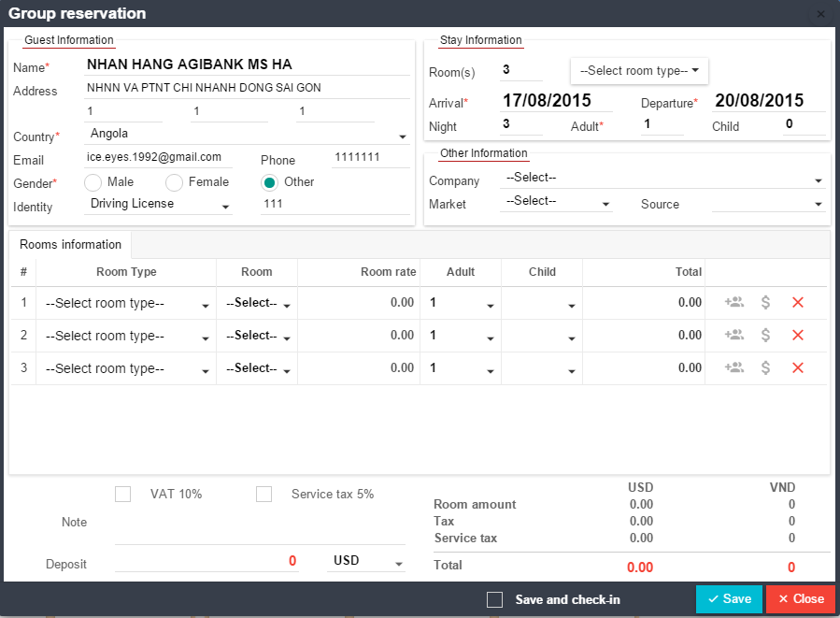Screen dimensions: 840x618
Task: Delete room row 1 with red X
Action: (798, 303)
